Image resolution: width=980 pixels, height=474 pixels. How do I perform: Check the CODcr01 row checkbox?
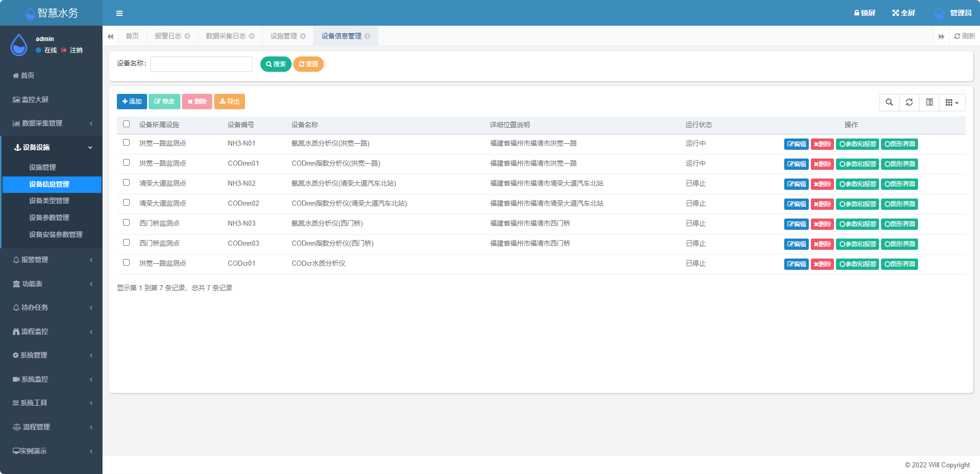click(x=127, y=263)
